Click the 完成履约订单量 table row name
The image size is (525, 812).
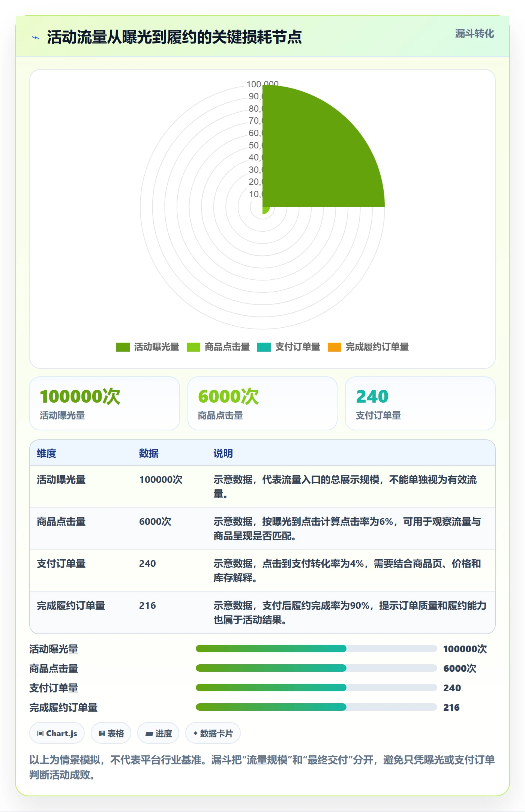point(71,605)
